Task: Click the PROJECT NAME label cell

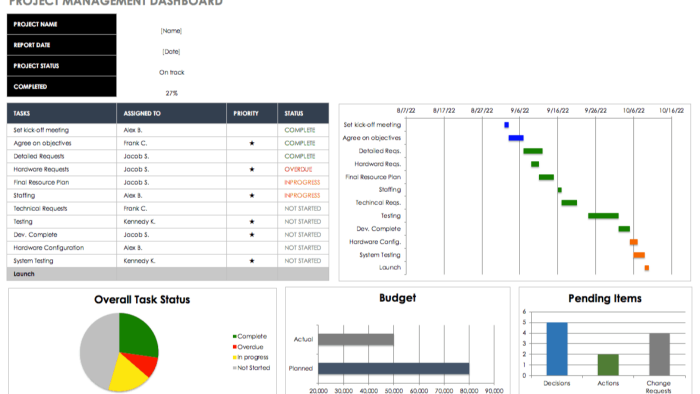Action: pyautogui.click(x=62, y=24)
